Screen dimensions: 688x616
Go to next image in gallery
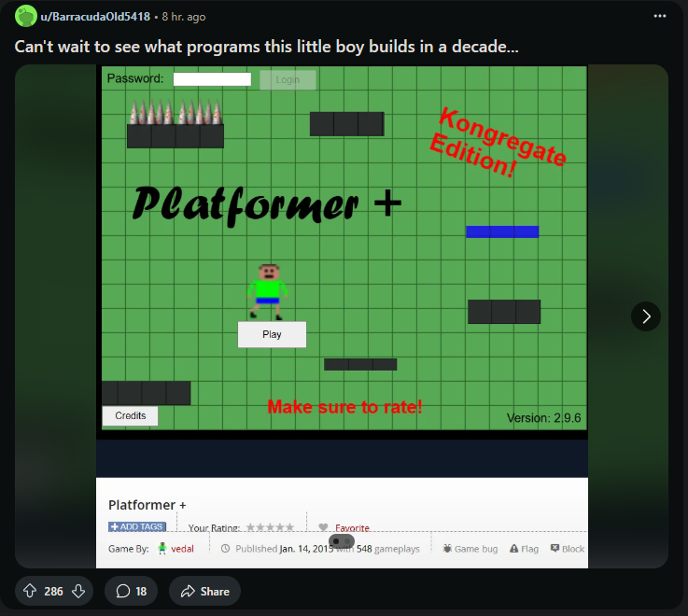point(646,316)
